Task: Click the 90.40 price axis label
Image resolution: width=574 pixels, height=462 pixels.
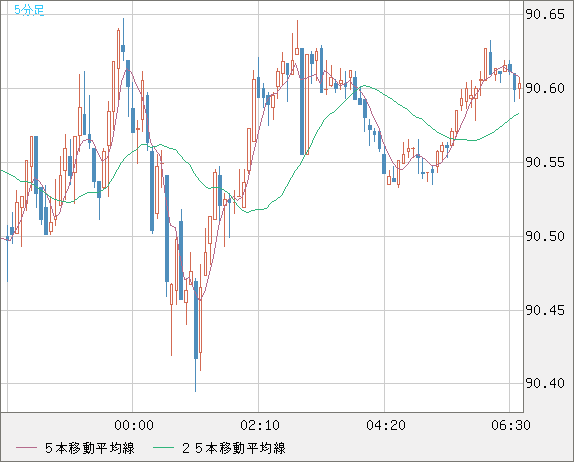Action: click(545, 383)
